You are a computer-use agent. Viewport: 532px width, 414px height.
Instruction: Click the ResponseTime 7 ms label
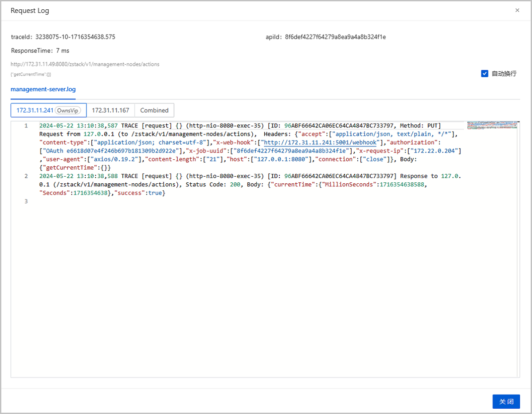[x=40, y=51]
